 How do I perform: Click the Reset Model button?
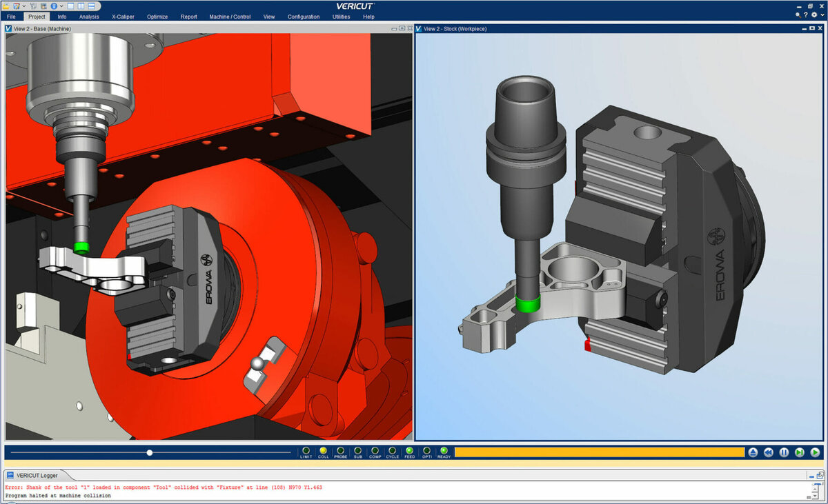tap(753, 452)
